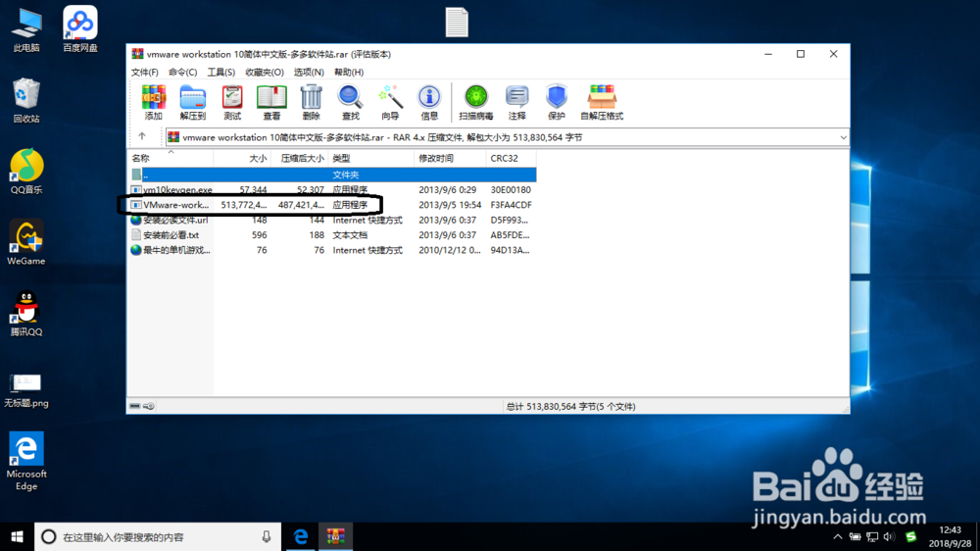Sort by 类型 column header
The image size is (980, 551).
coord(370,158)
